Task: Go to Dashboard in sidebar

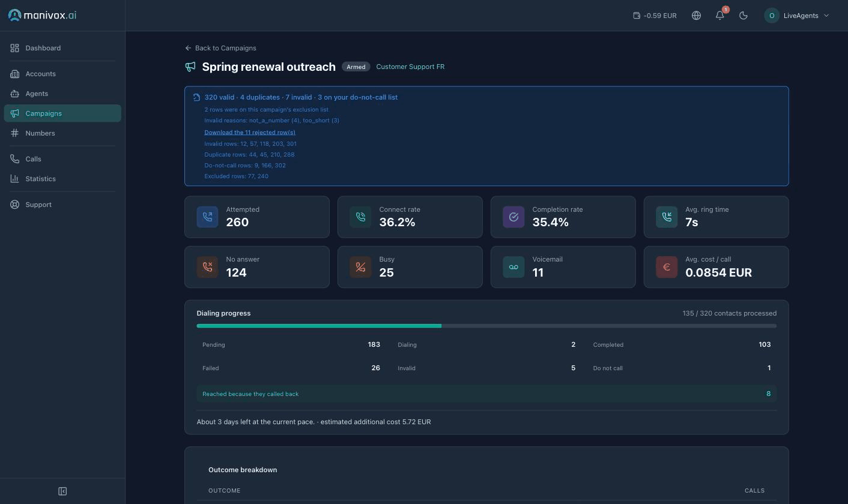Action: coord(62,48)
